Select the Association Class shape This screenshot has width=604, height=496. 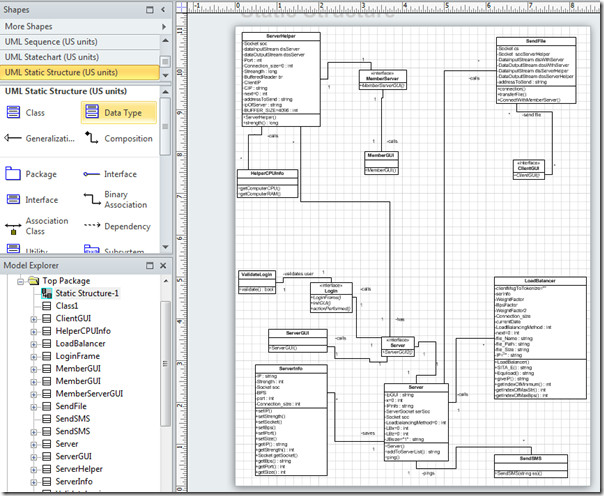click(x=37, y=226)
